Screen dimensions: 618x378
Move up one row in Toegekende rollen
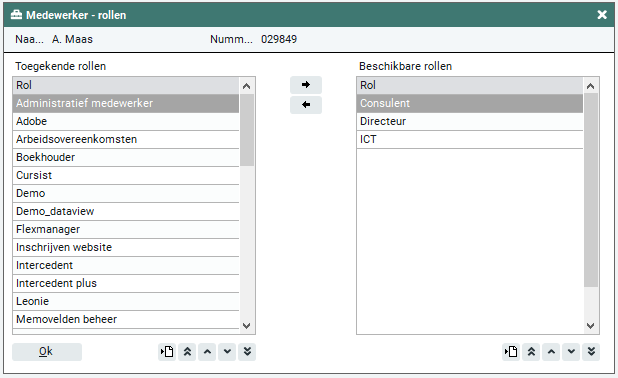(x=207, y=352)
